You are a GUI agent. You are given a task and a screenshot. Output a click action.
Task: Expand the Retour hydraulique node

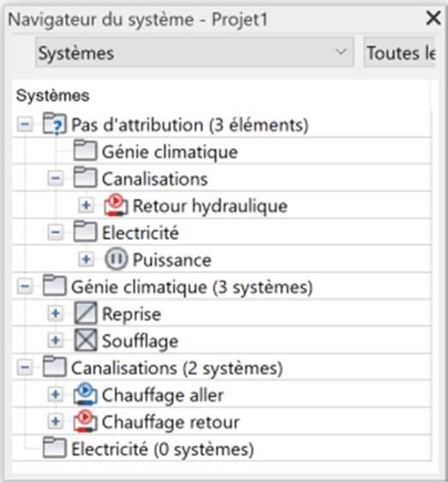tap(87, 206)
